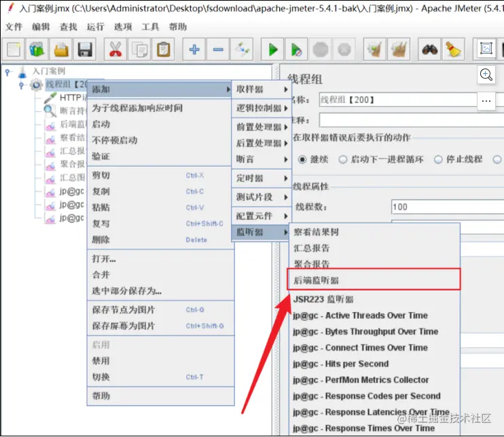504x437 pixels.
Task: Click the Paste clipboard icon
Action: [x=163, y=50]
